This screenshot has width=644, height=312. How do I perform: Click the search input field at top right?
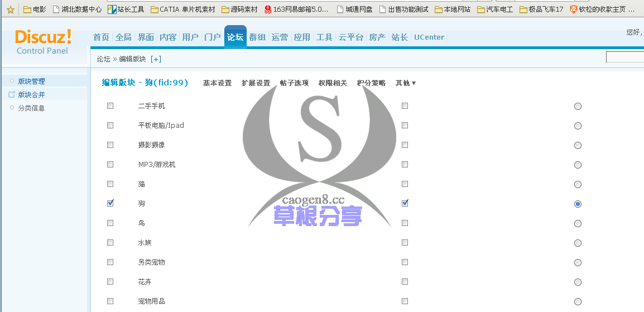coord(625,57)
